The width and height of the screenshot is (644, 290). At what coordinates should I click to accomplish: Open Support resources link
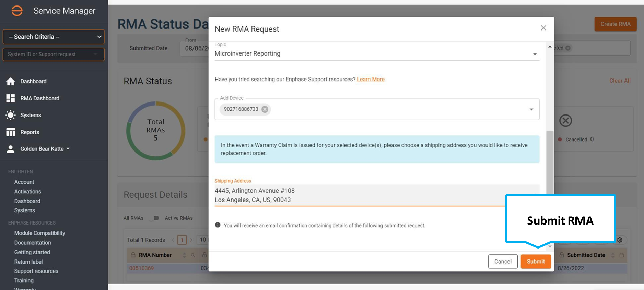coord(36,271)
